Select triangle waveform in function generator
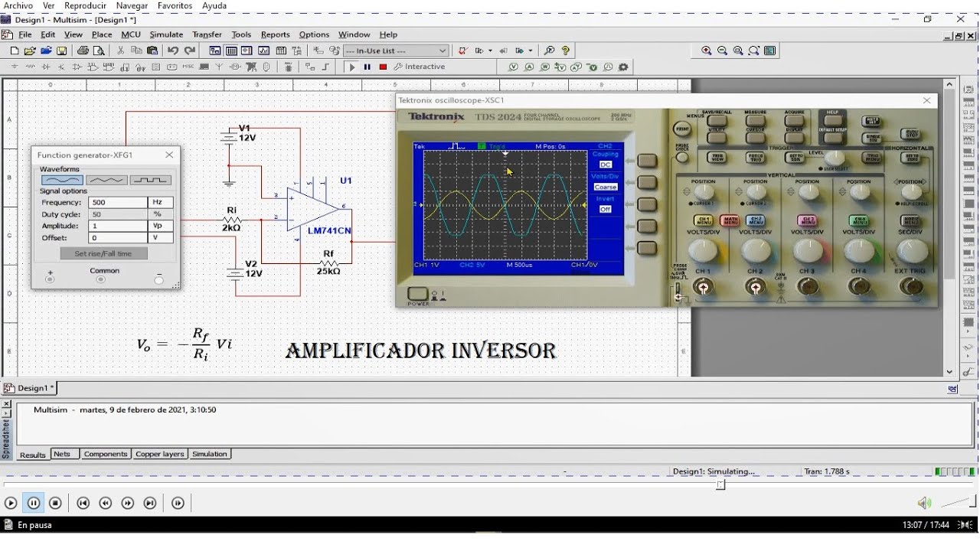The image size is (980, 551). coord(106,180)
